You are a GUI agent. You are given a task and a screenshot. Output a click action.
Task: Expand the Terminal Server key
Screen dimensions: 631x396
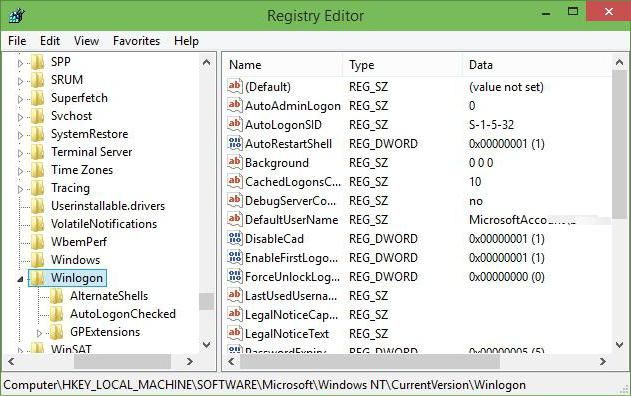20,153
